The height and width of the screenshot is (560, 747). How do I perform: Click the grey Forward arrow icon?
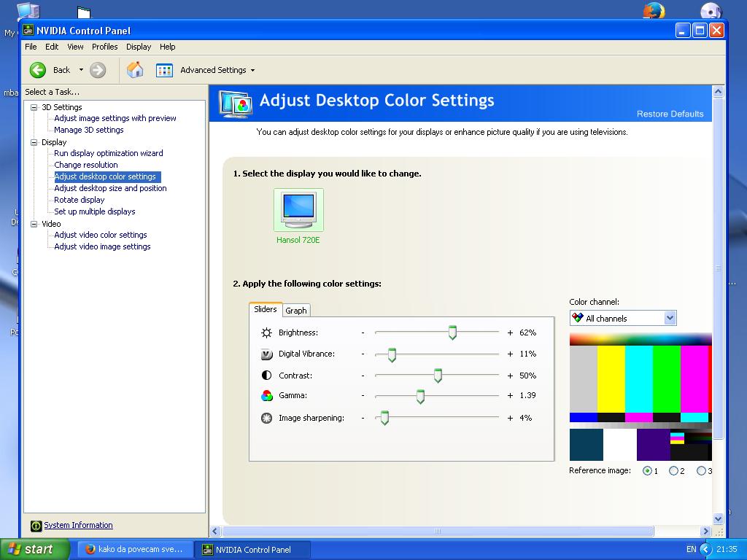98,70
